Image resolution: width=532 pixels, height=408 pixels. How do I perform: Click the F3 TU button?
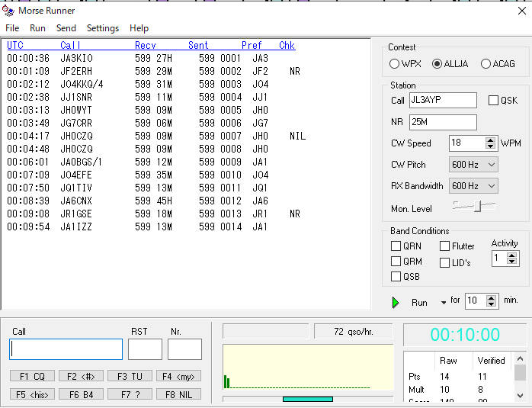coord(130,376)
